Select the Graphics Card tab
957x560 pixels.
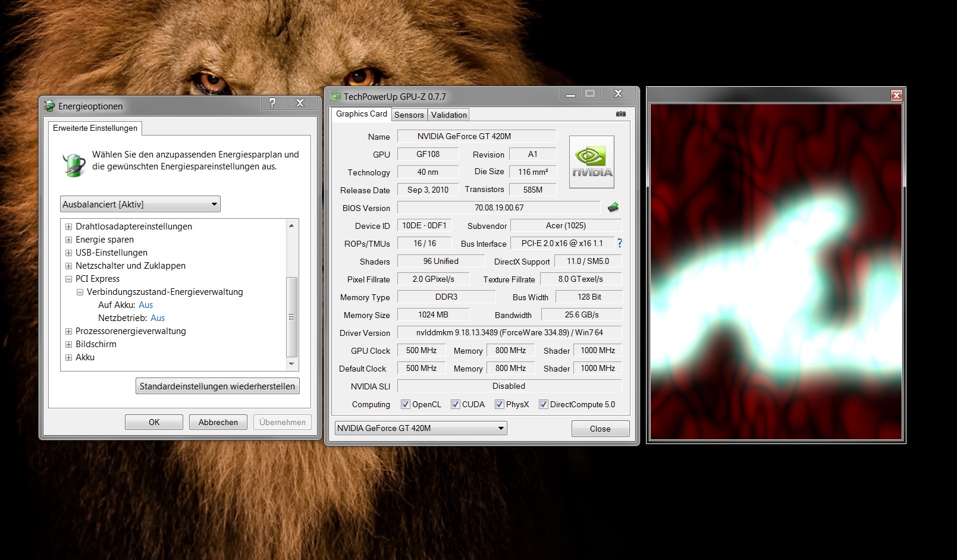tap(362, 114)
